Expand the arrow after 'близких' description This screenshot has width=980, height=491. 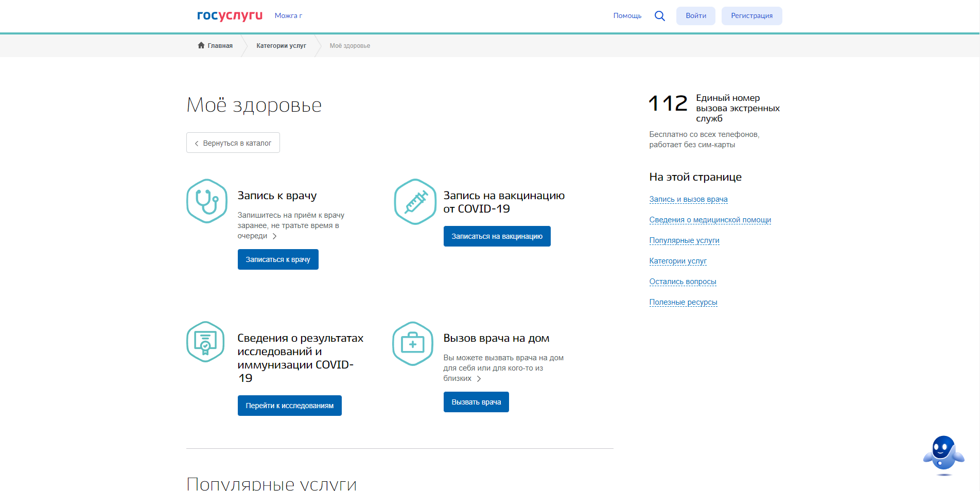tap(479, 379)
